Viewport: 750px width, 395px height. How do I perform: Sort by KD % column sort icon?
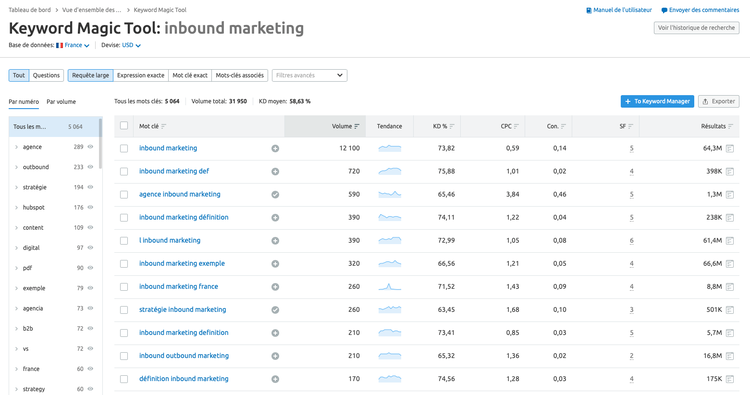[x=452, y=127]
